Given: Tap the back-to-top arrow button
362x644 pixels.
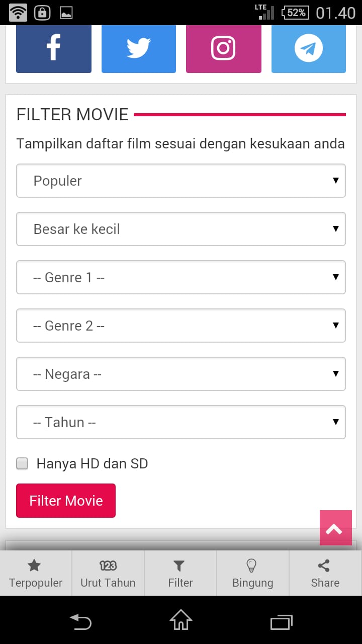Looking at the screenshot, I should point(336,528).
